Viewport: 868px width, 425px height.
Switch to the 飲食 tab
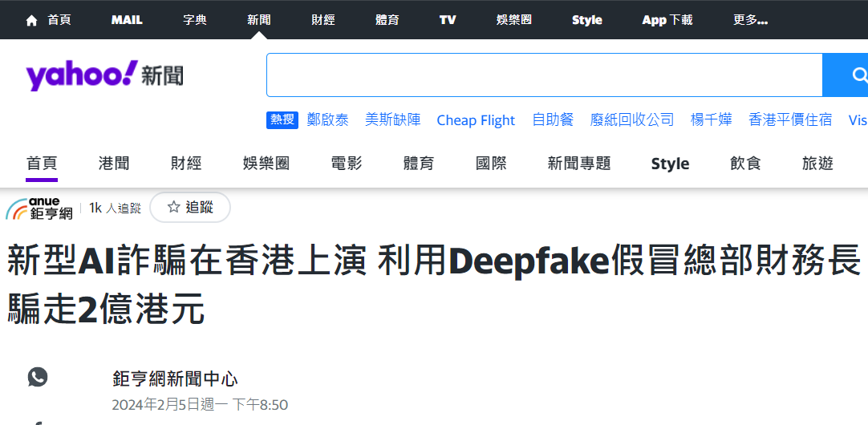point(745,164)
